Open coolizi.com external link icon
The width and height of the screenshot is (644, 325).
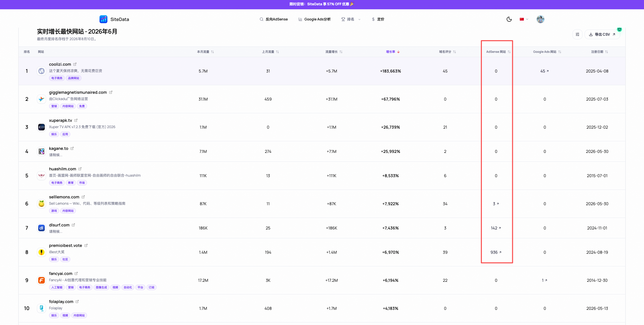click(75, 64)
